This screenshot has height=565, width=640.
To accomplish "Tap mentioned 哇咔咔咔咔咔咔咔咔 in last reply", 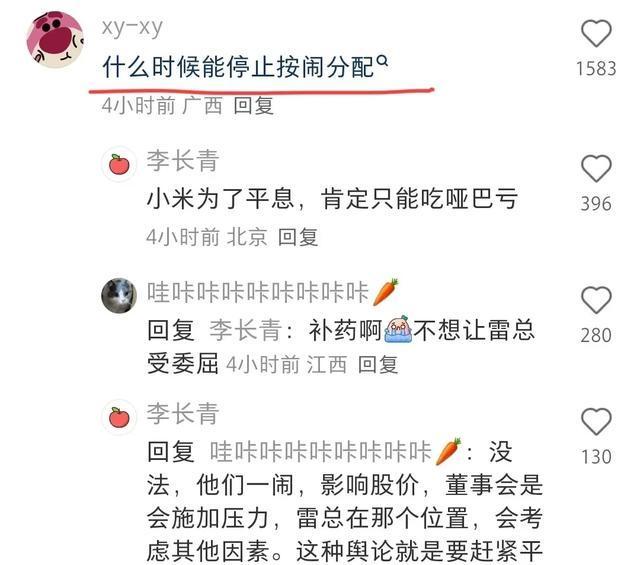I will [x=336, y=452].
